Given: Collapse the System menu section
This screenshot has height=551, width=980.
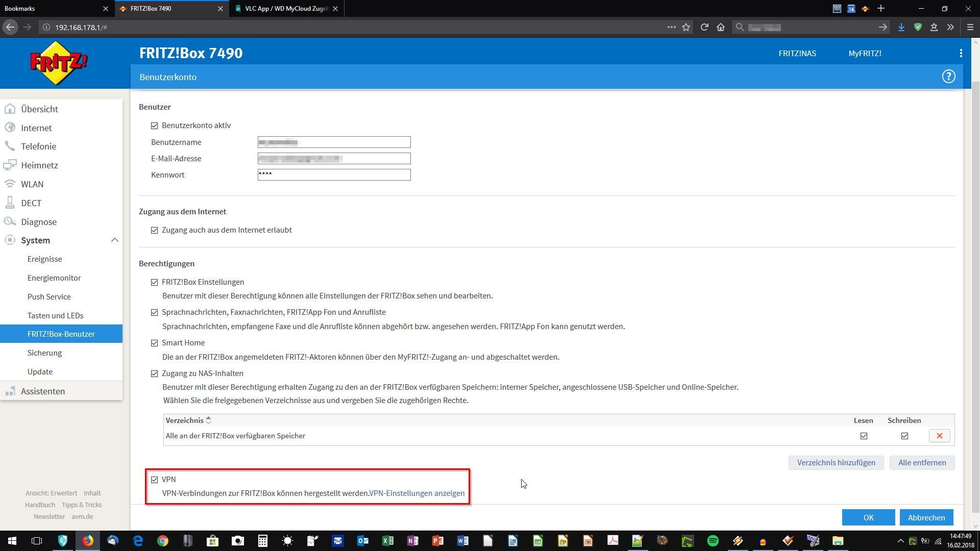Looking at the screenshot, I should click(x=114, y=240).
